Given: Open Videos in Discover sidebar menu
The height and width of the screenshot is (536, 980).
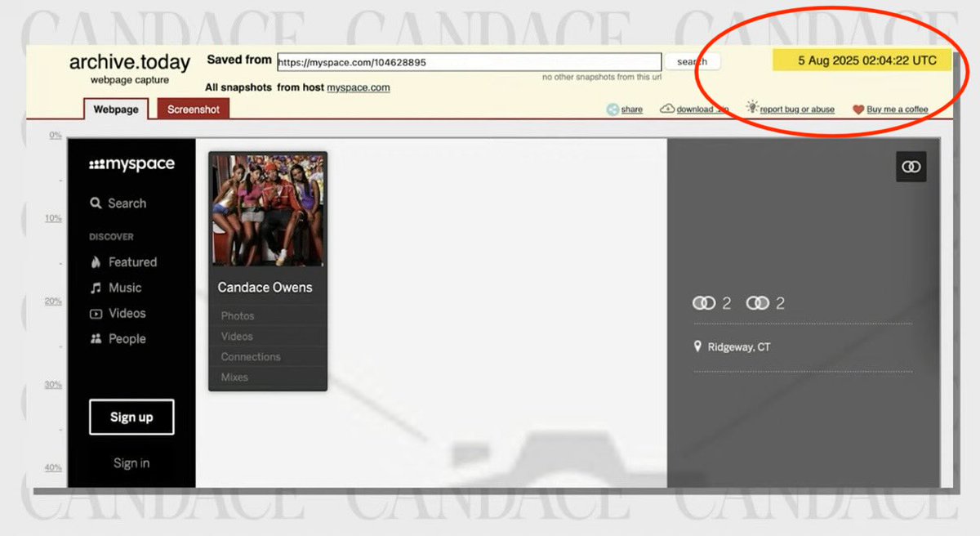Looking at the screenshot, I should [x=127, y=313].
